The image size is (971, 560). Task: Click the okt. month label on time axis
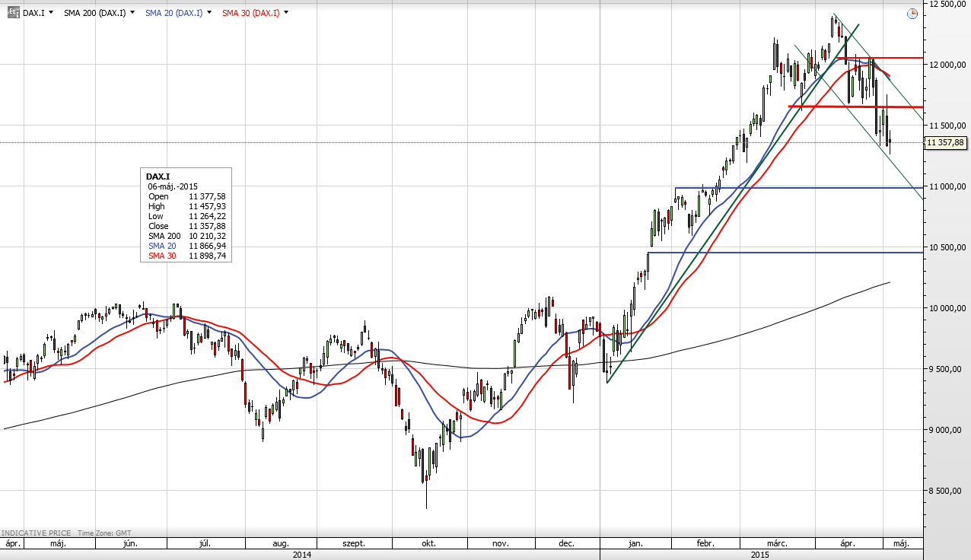click(x=428, y=544)
